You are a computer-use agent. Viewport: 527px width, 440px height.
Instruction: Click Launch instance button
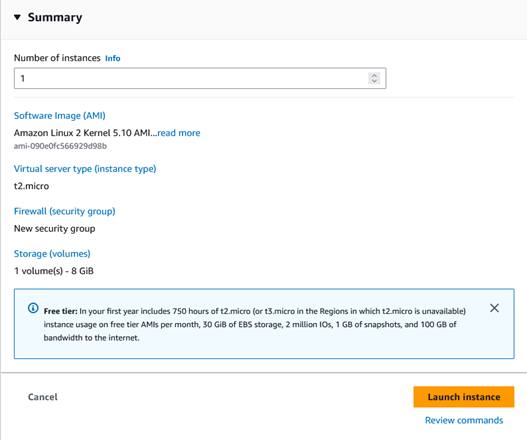[463, 397]
